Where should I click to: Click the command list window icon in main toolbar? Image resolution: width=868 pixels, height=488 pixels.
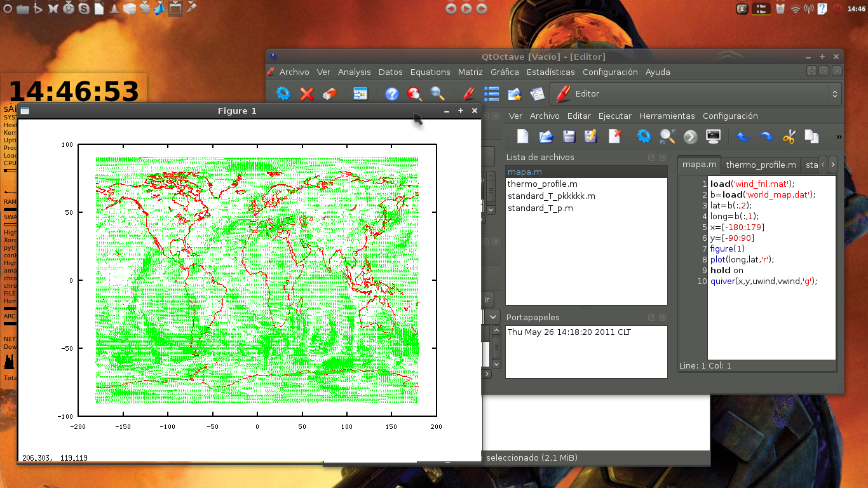tap(360, 94)
